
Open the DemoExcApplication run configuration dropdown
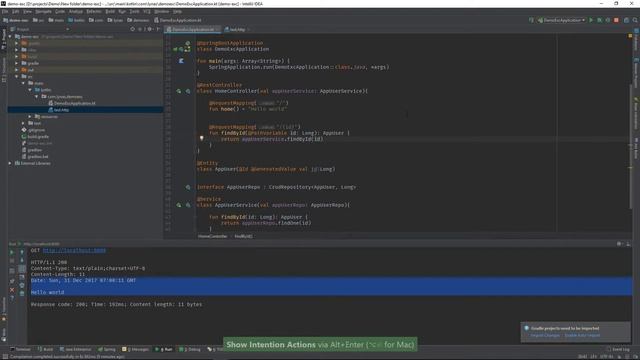click(562, 20)
